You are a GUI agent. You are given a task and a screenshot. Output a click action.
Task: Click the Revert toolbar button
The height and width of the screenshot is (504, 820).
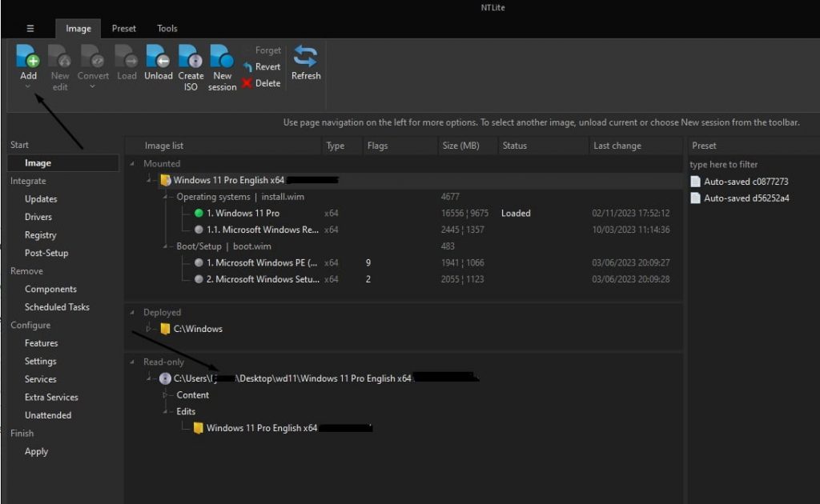point(262,67)
